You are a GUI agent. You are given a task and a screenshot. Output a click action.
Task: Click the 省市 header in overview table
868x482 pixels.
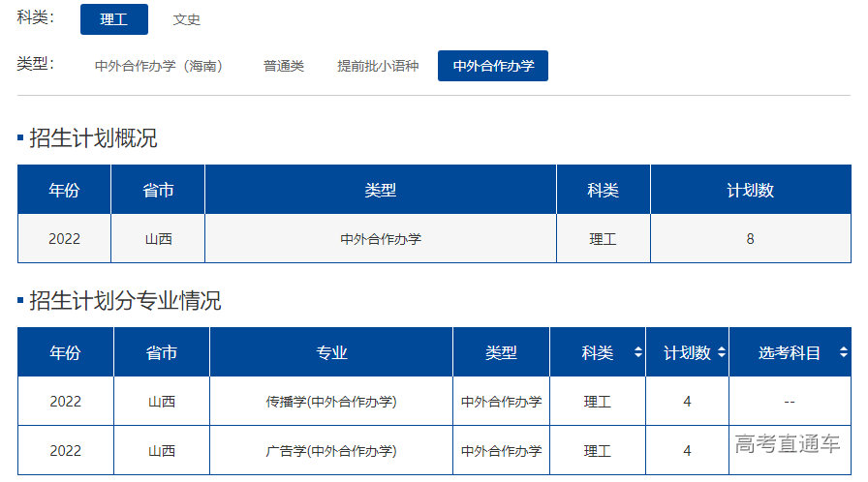point(158,190)
